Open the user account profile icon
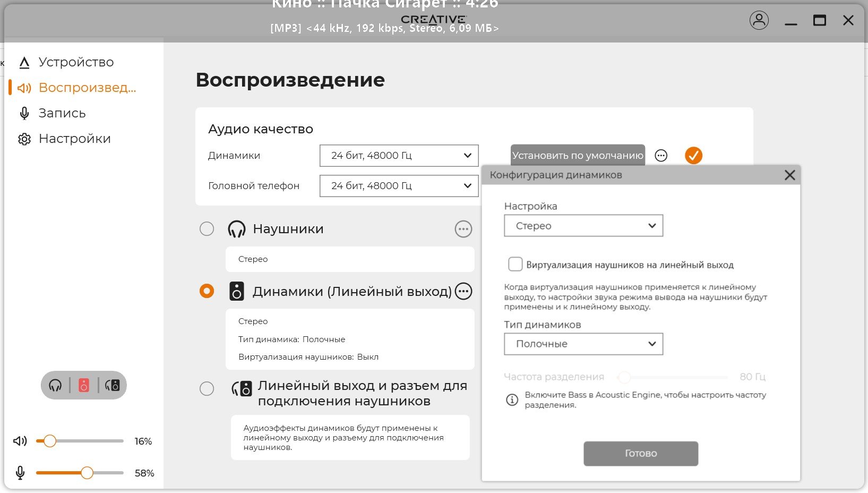Image resolution: width=868 pixels, height=493 pixels. point(759,20)
